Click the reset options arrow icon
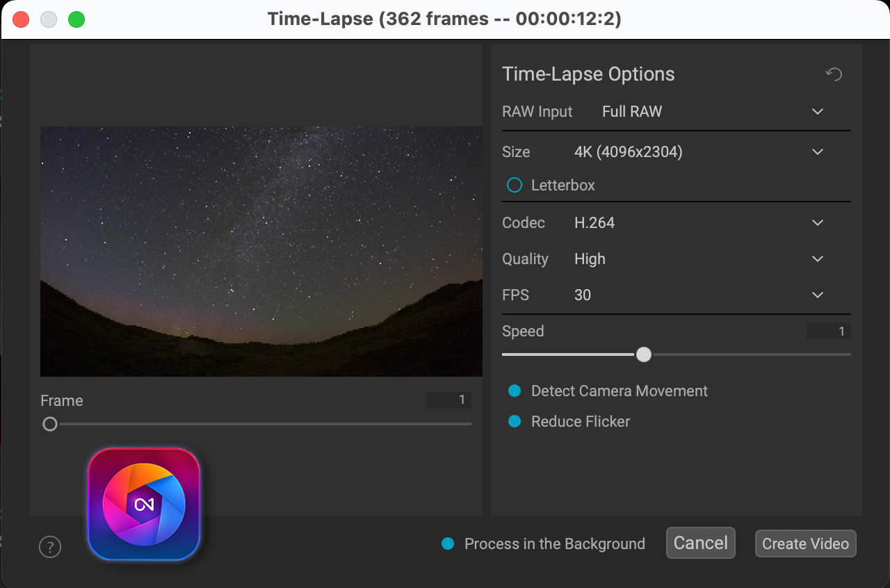Screen dimensions: 890x588 (x=834, y=74)
